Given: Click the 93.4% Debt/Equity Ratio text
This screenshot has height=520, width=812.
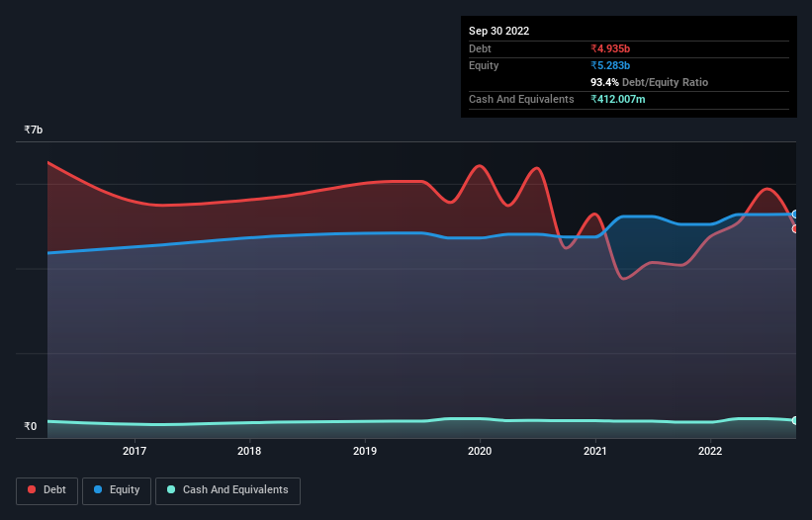Looking at the screenshot, I should point(650,82).
